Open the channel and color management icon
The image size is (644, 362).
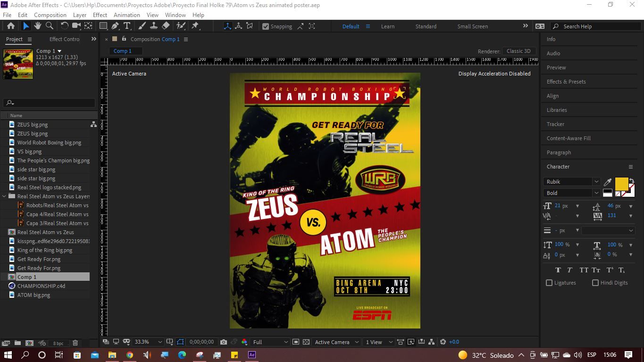244,342
